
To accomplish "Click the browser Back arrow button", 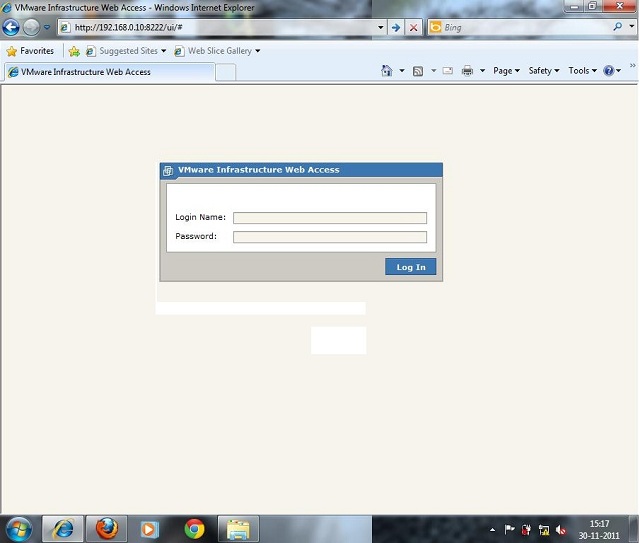I will tap(11, 27).
